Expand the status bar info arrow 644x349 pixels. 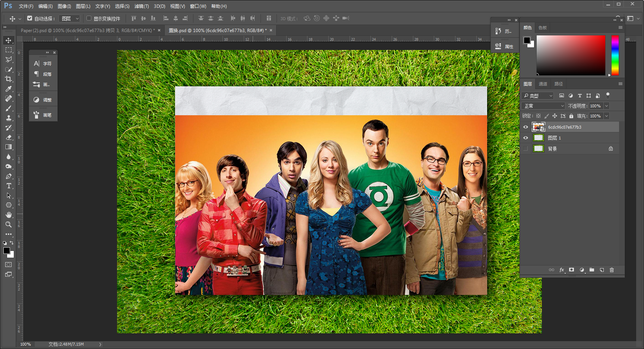[100, 344]
